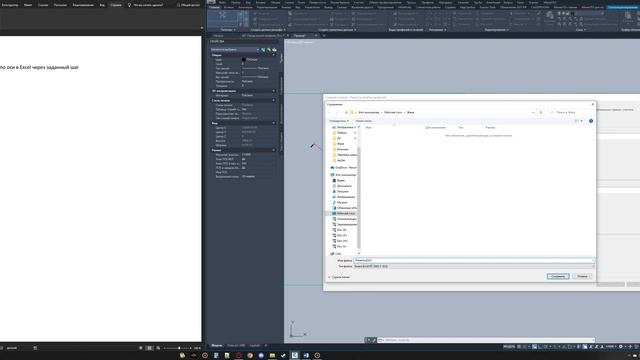Click the AutoCAD command line input
Viewport: 640px width, 360px height.
(x=486, y=340)
